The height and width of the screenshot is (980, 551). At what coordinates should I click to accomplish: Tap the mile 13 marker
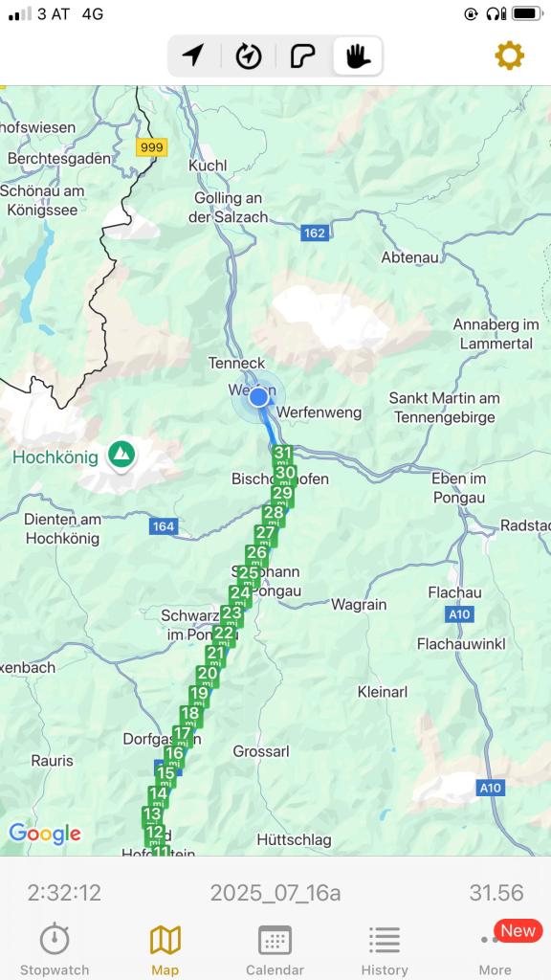click(x=152, y=815)
